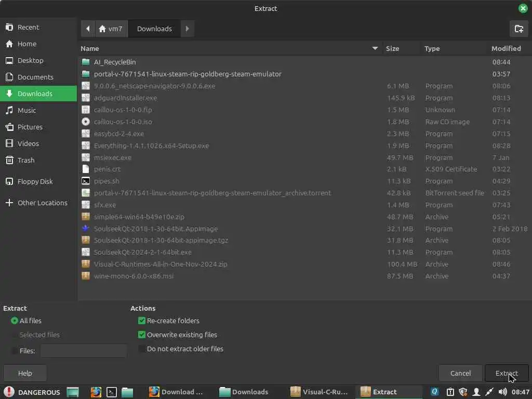Screen dimensions: 532x399
Task: Click the Visual-C-Runtimes-All-in-One-Nov-2024.zip archive icon
Action: click(86, 264)
